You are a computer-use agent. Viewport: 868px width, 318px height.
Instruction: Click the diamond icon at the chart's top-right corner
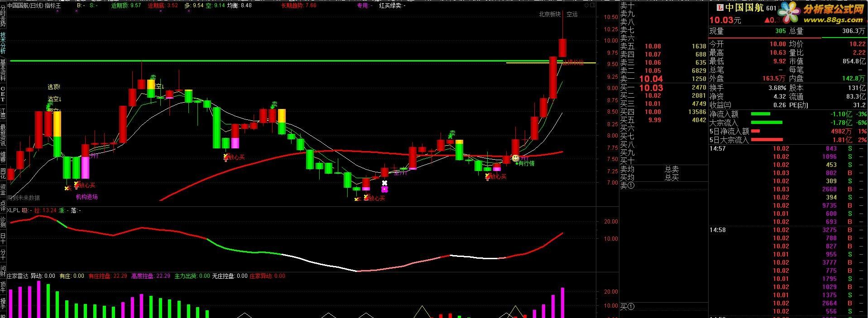pyautogui.click(x=587, y=6)
